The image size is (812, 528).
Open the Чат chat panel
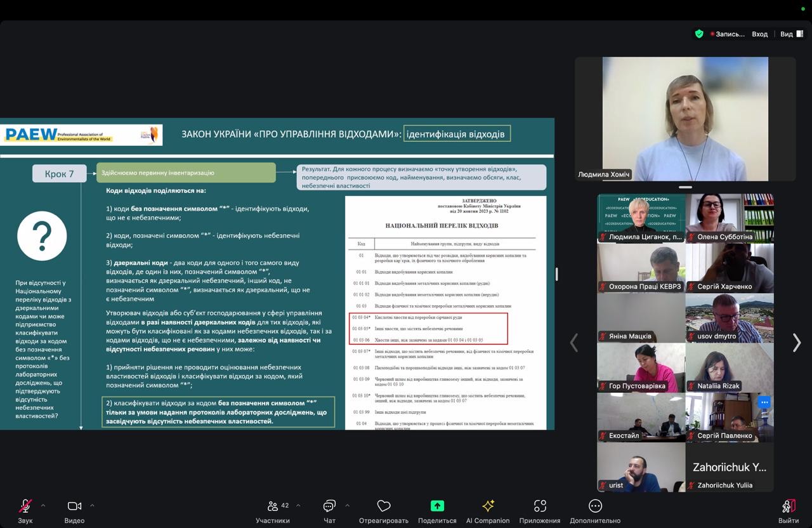(x=329, y=506)
